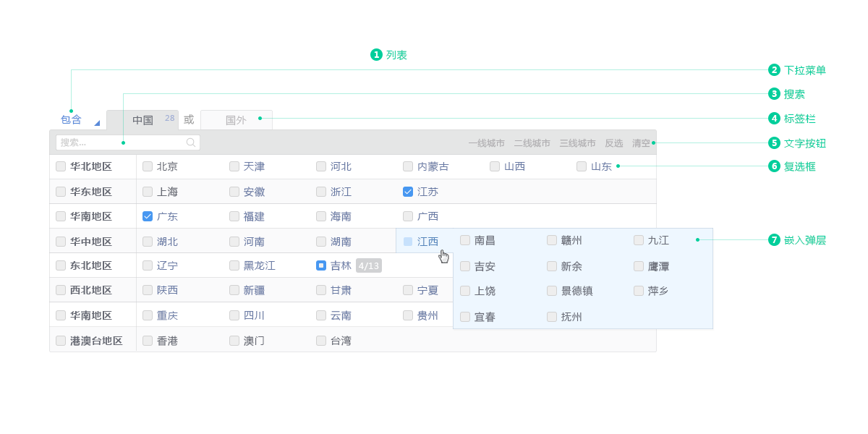868x434 pixels.
Task: Click the magnifier icon in the search box
Action: 191,142
